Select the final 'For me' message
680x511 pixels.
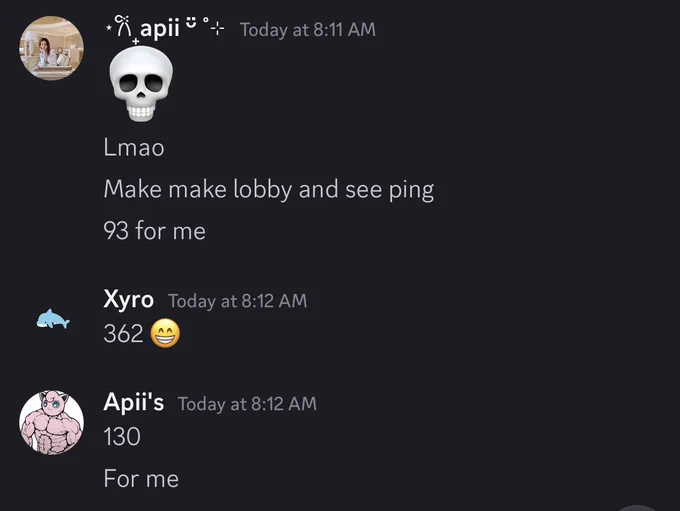coord(141,479)
